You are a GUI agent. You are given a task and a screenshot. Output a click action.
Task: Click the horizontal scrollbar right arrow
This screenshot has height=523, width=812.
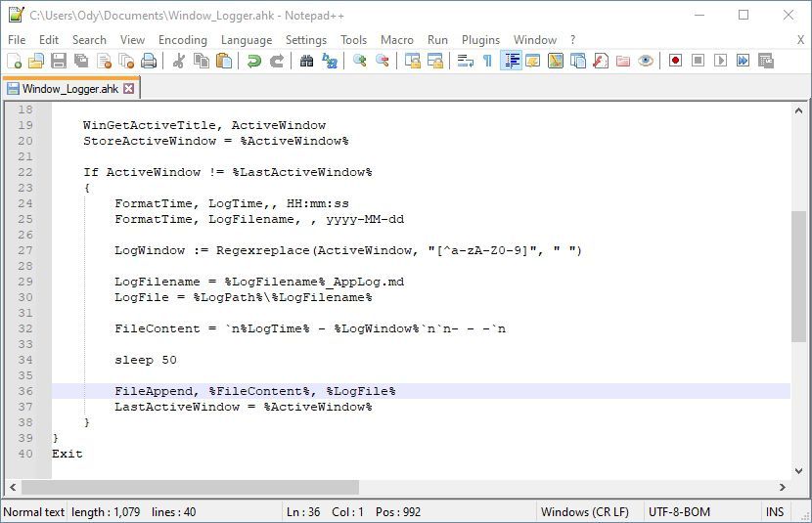tap(783, 487)
